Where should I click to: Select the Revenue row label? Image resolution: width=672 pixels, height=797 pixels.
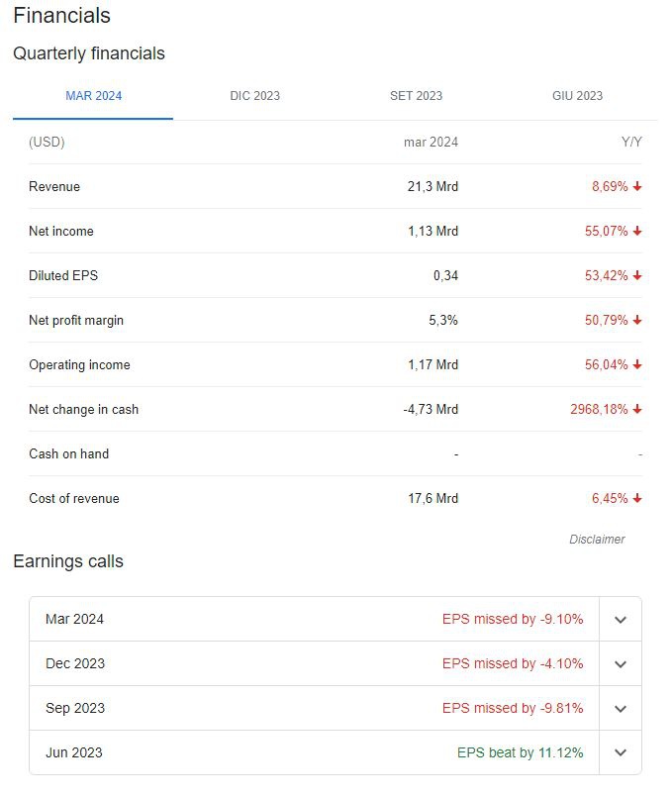click(54, 186)
